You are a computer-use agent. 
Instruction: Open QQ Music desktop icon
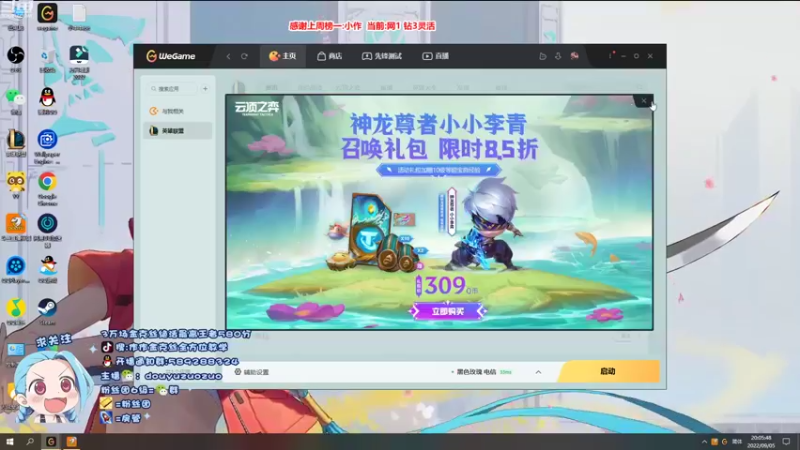point(16,311)
